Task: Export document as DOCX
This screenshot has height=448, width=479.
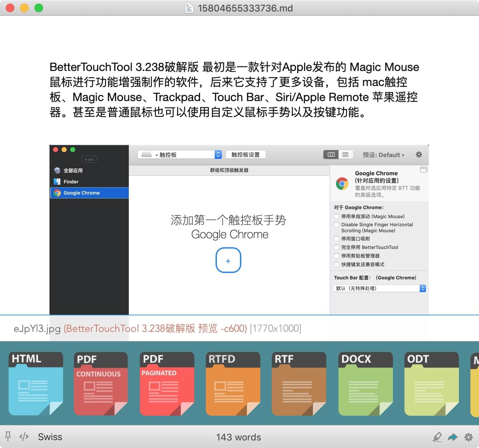Action: tap(366, 383)
